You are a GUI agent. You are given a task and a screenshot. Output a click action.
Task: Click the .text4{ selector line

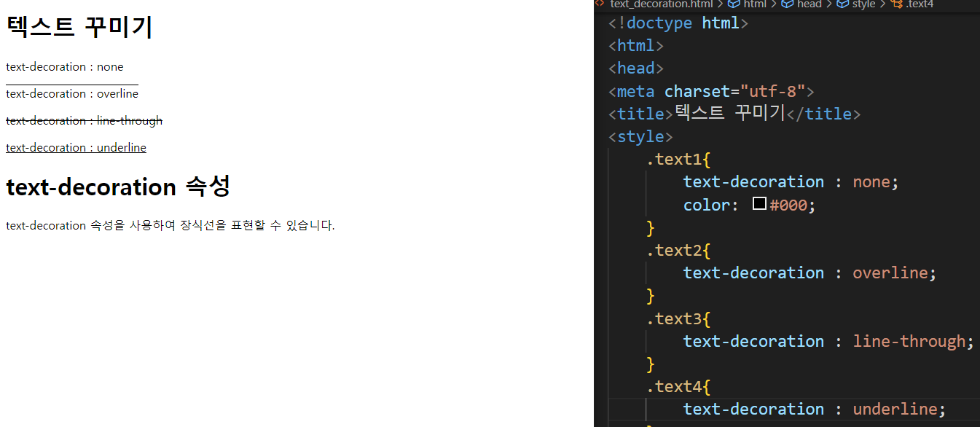pyautogui.click(x=678, y=386)
